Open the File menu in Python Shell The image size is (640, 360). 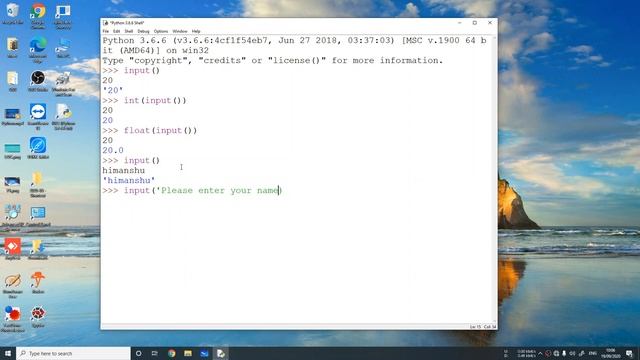(x=106, y=31)
